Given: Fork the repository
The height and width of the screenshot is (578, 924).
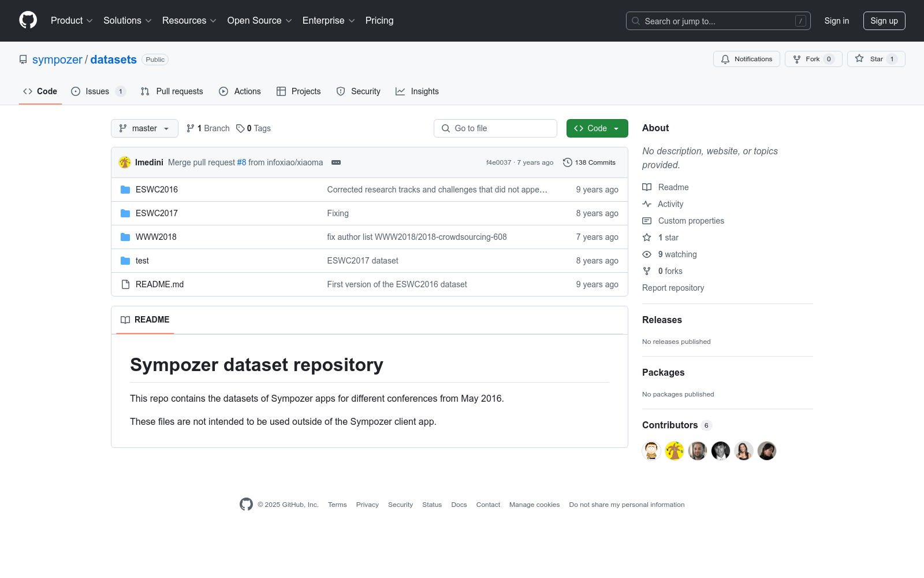Looking at the screenshot, I should tap(814, 59).
